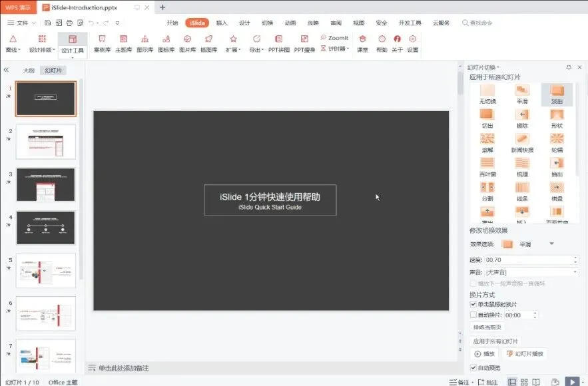Enable 自动换片 checkbox

point(473,315)
